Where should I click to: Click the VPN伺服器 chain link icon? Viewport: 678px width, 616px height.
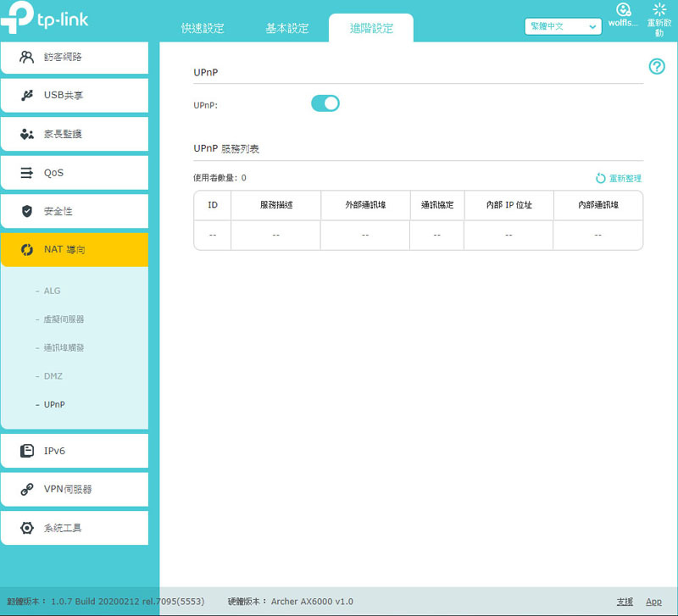(27, 489)
